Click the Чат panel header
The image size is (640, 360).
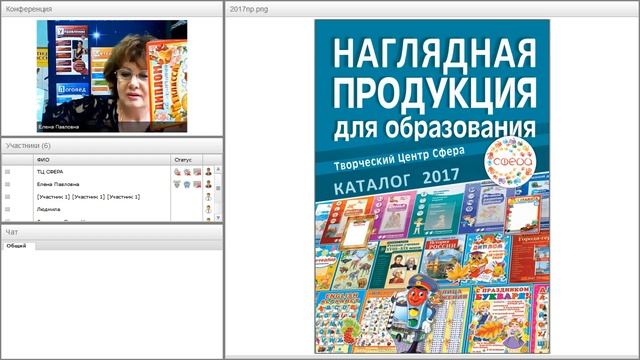(112, 232)
